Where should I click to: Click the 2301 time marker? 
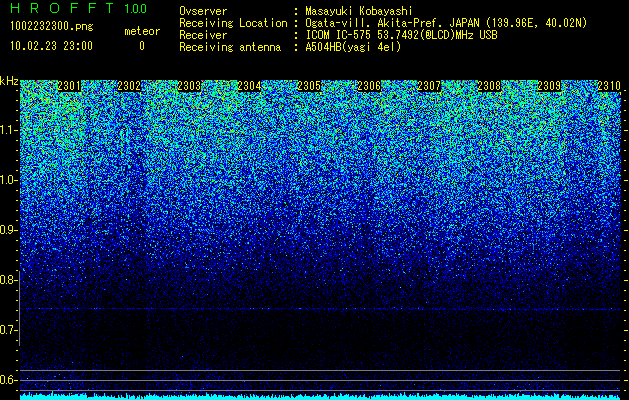pos(69,86)
